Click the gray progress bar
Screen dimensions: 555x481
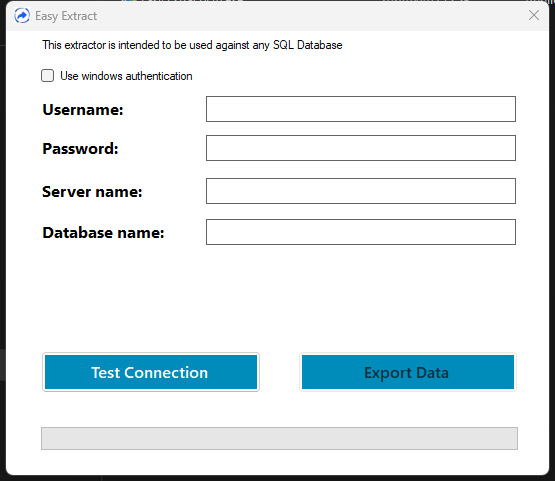[279, 439]
